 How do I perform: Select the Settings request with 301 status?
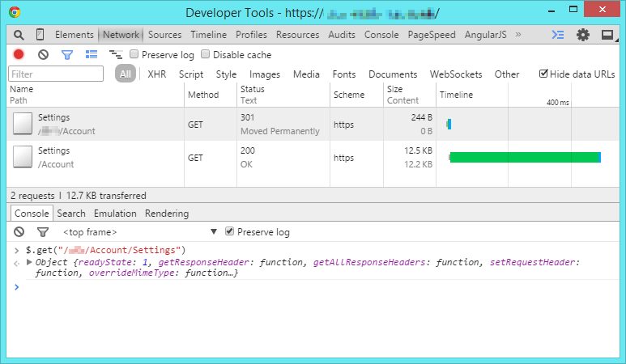point(313,124)
